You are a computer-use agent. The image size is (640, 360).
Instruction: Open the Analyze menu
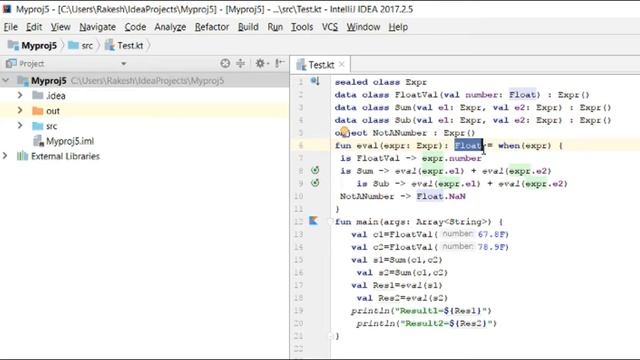pyautogui.click(x=170, y=27)
